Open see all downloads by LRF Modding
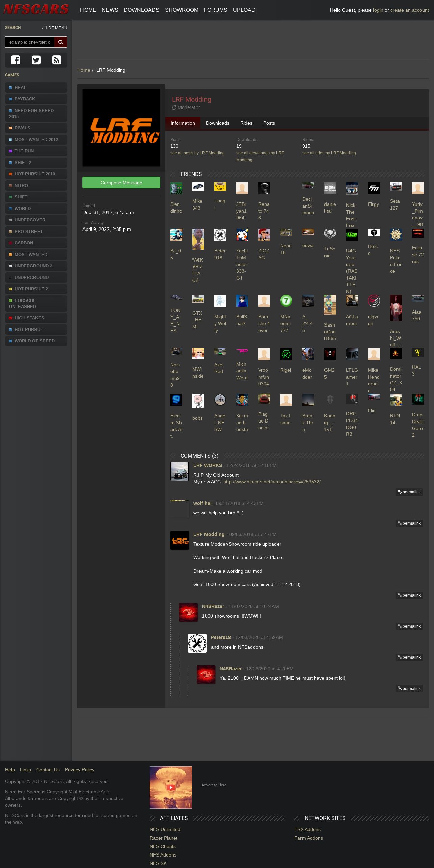The height and width of the screenshot is (868, 434). click(260, 156)
